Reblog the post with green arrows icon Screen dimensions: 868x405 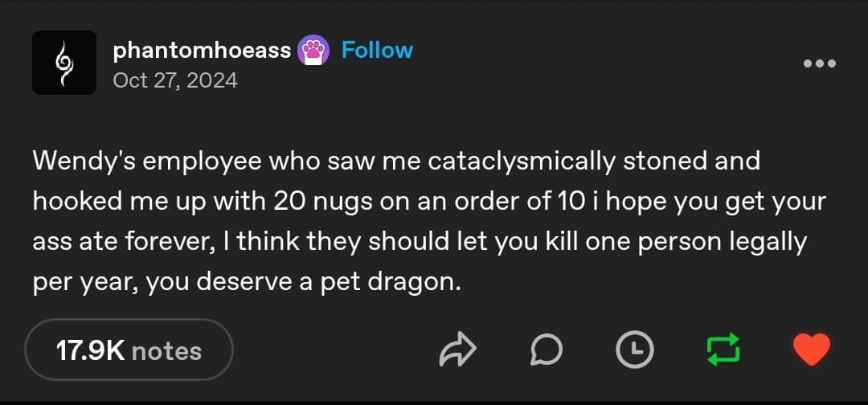pyautogui.click(x=722, y=350)
